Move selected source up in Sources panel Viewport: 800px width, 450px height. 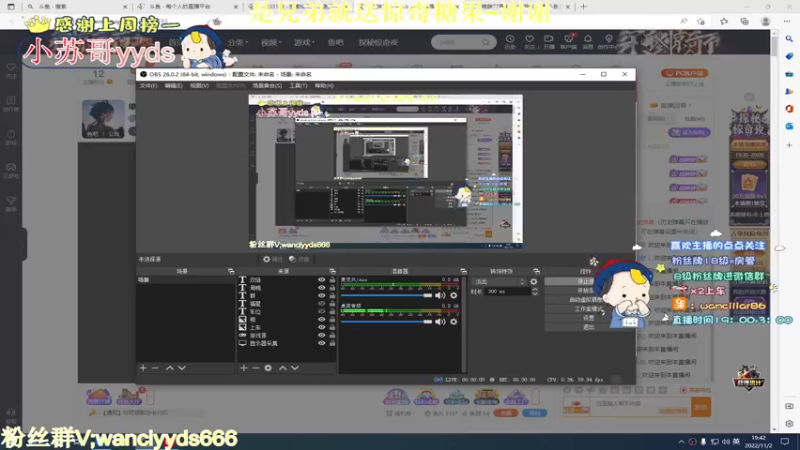coord(282,368)
